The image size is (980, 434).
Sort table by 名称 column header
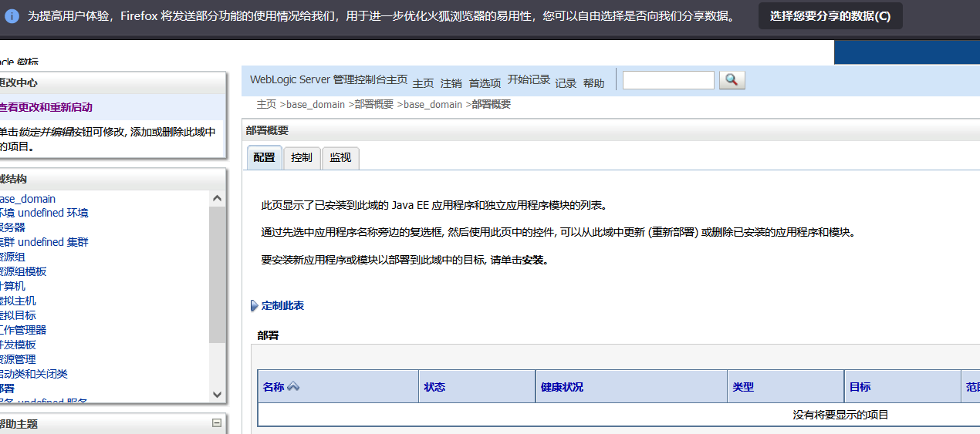(x=273, y=387)
